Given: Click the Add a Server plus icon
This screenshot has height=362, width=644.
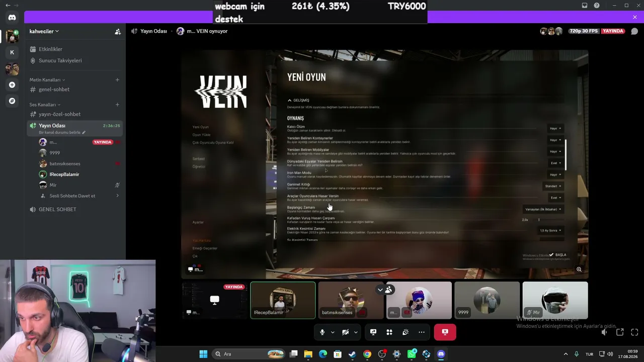Looking at the screenshot, I should point(12,85).
